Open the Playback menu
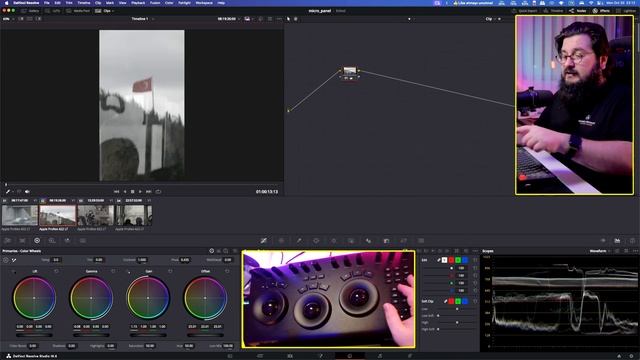Screen dimensions: 640x360 (x=138, y=3)
